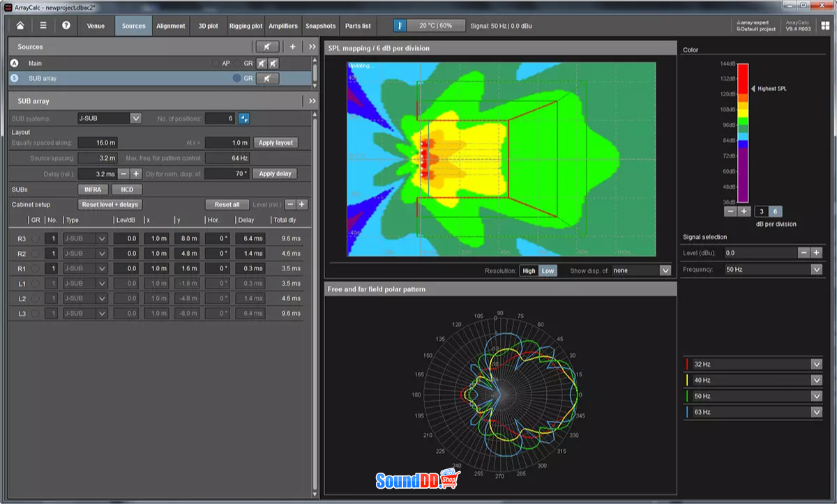Go to the Home screen icon
This screenshot has height=504, width=837.
[x=20, y=26]
